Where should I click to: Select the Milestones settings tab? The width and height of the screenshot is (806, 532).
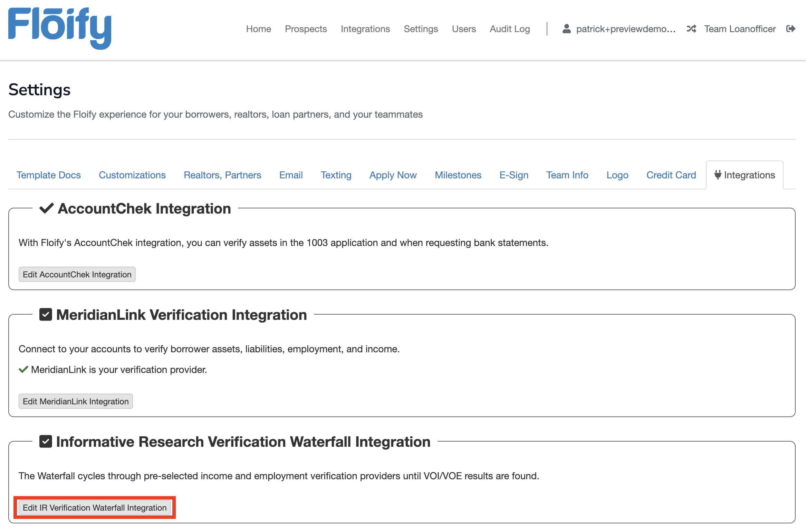pyautogui.click(x=458, y=175)
